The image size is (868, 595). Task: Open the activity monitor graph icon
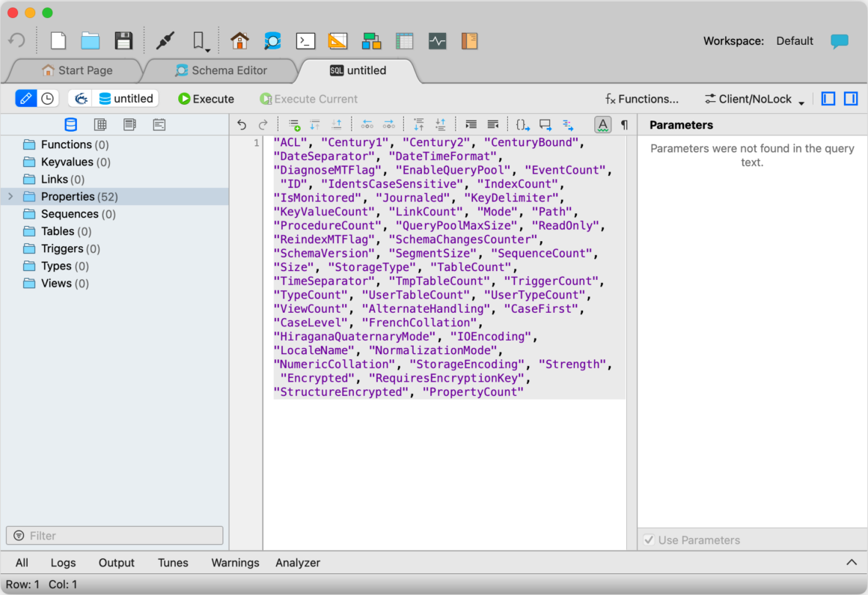[x=437, y=41]
